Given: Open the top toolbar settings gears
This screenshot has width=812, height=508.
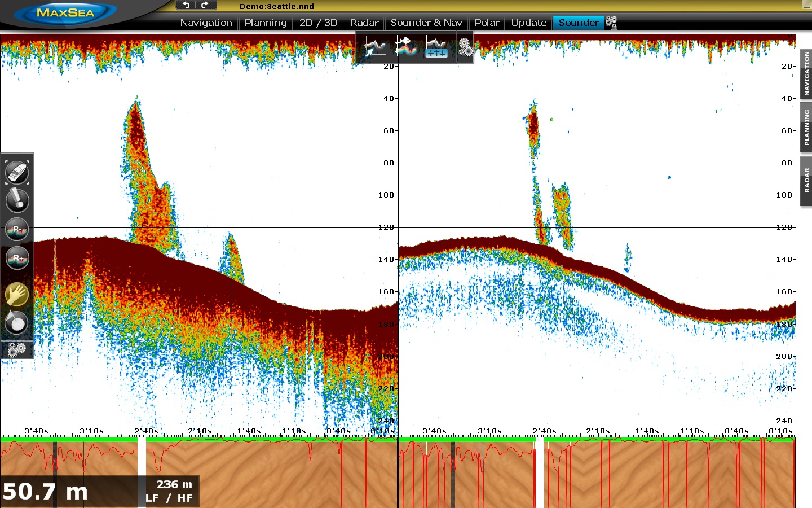Looking at the screenshot, I should point(465,47).
